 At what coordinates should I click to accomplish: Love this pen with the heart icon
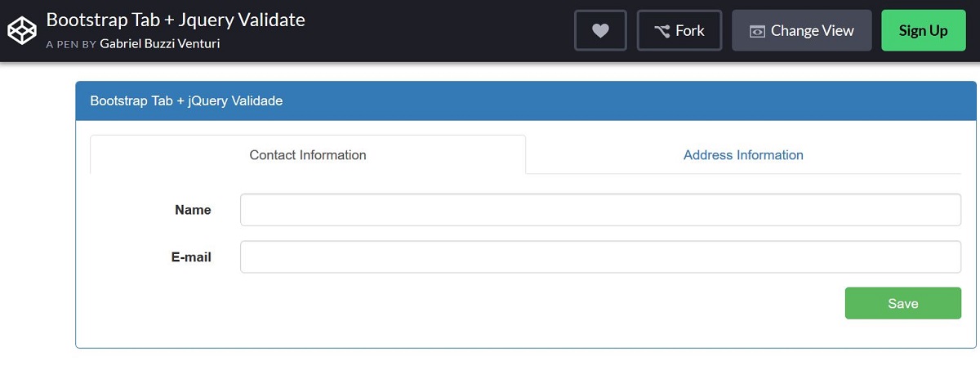click(x=600, y=30)
